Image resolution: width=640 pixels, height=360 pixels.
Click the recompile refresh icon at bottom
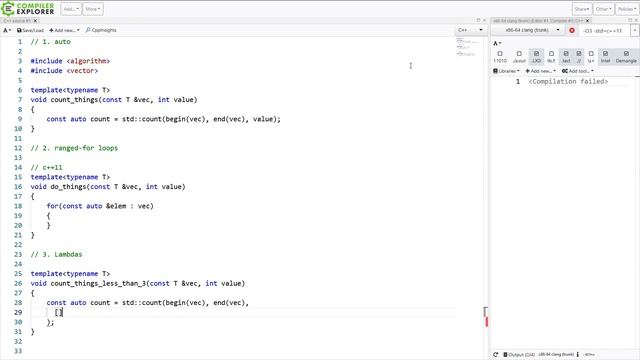pyautogui.click(x=496, y=355)
